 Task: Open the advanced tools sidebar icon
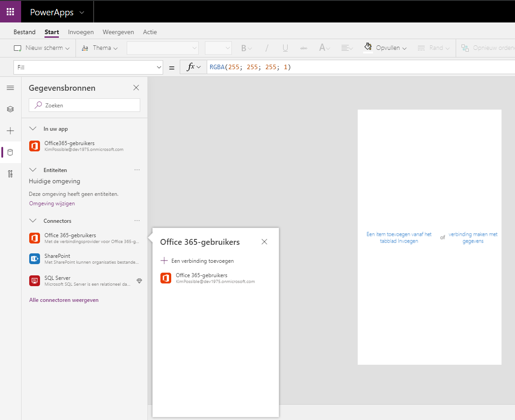(10, 174)
